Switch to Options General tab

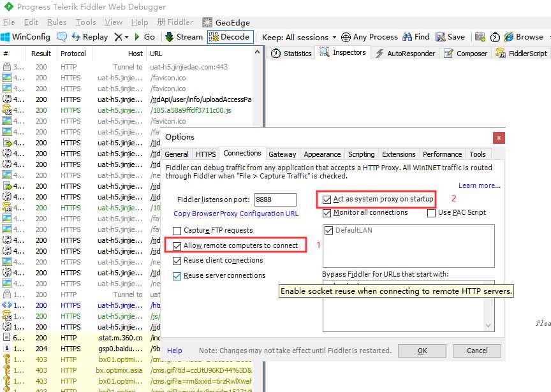(x=177, y=154)
